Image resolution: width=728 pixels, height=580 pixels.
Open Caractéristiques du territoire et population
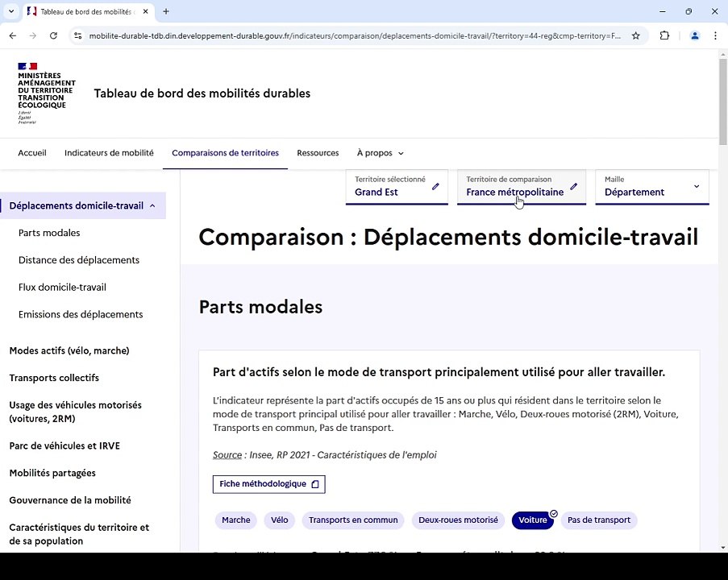coord(79,534)
